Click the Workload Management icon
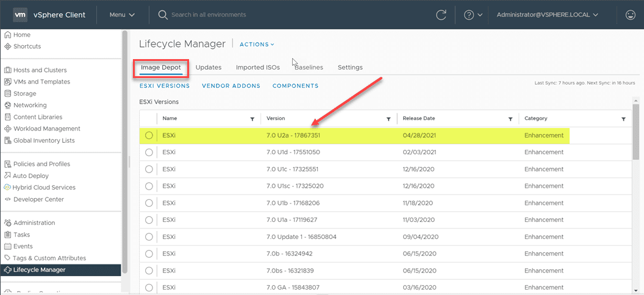The width and height of the screenshot is (644, 295). point(7,129)
